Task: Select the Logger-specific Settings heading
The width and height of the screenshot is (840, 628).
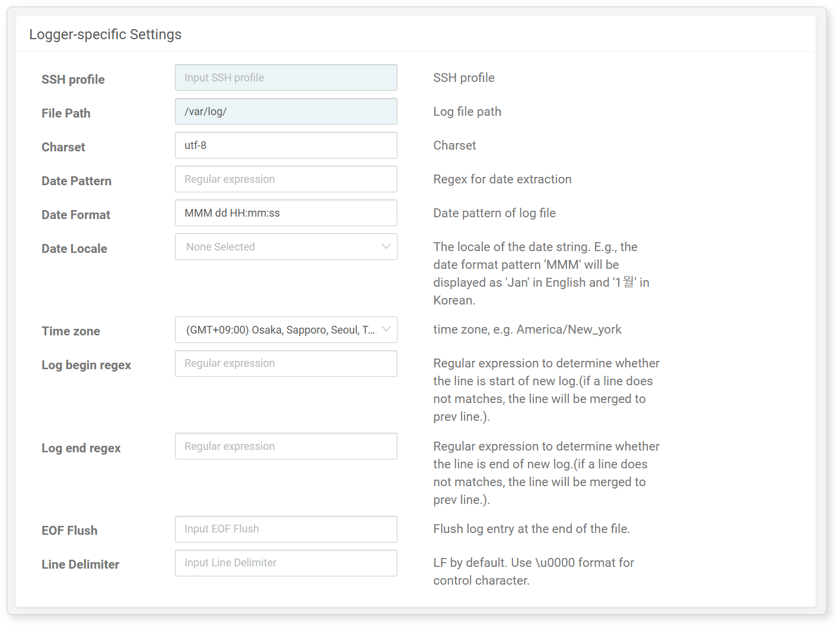Action: 106,34
